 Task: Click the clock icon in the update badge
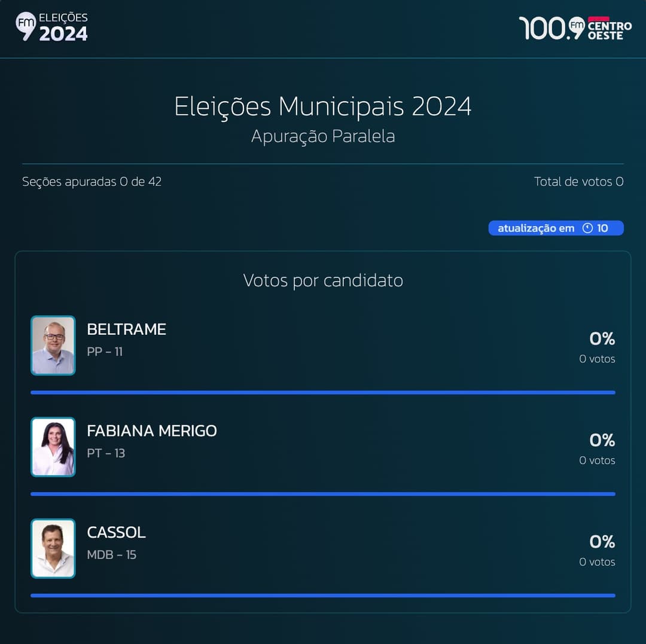point(588,228)
